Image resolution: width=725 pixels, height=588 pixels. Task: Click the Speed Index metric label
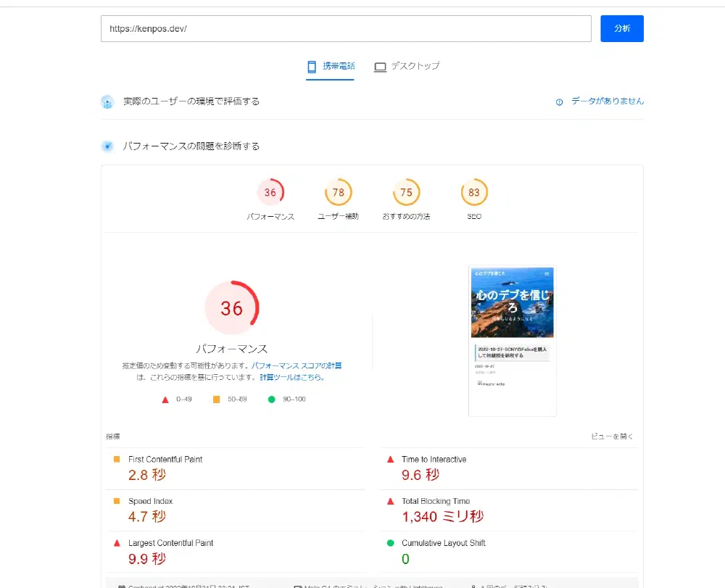(151, 501)
